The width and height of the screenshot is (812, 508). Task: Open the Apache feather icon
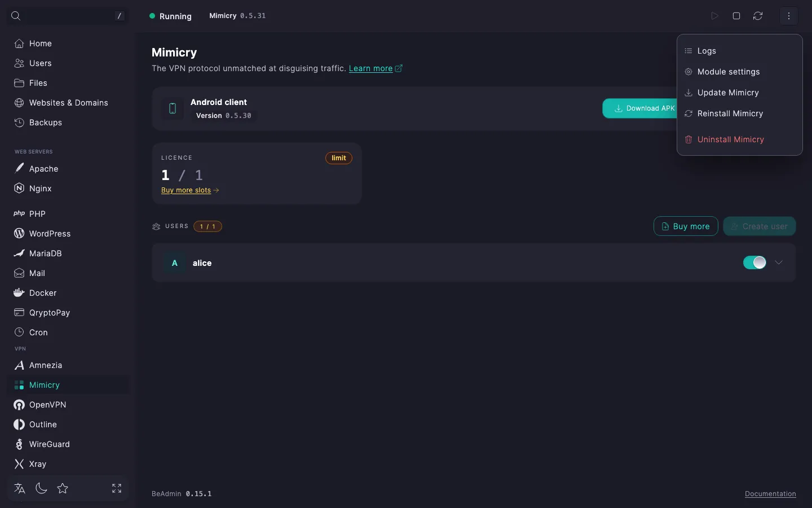click(x=19, y=169)
